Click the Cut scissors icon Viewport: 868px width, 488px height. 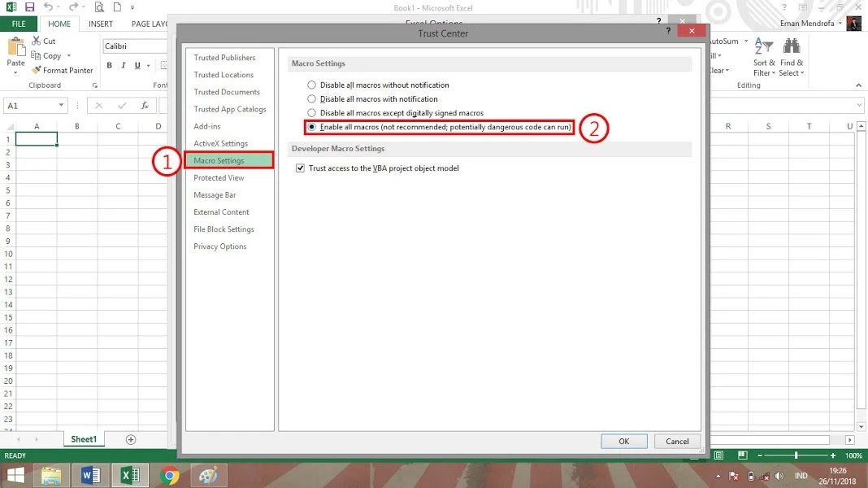(37, 41)
